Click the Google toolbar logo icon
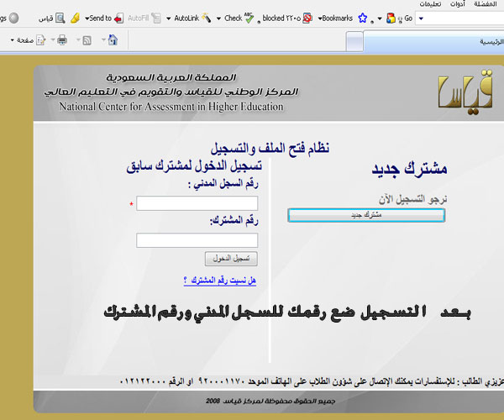Image resolution: width=504 pixels, height=420 pixels. click(x=391, y=18)
